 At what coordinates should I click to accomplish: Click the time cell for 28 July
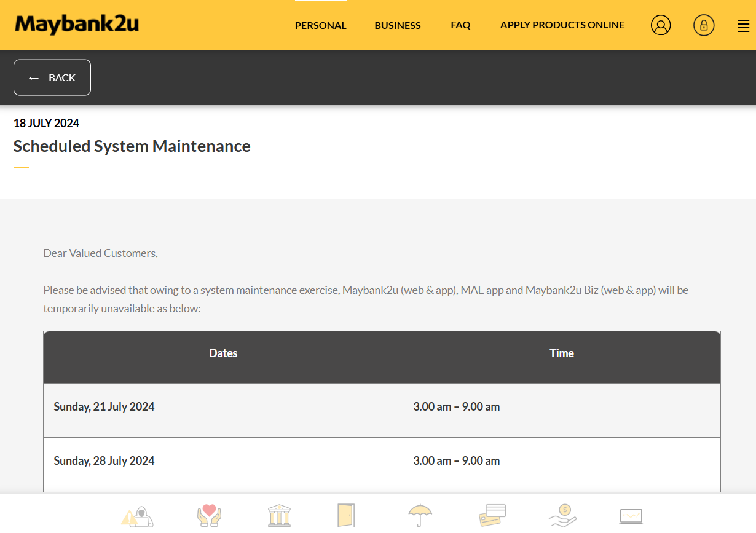(562, 465)
